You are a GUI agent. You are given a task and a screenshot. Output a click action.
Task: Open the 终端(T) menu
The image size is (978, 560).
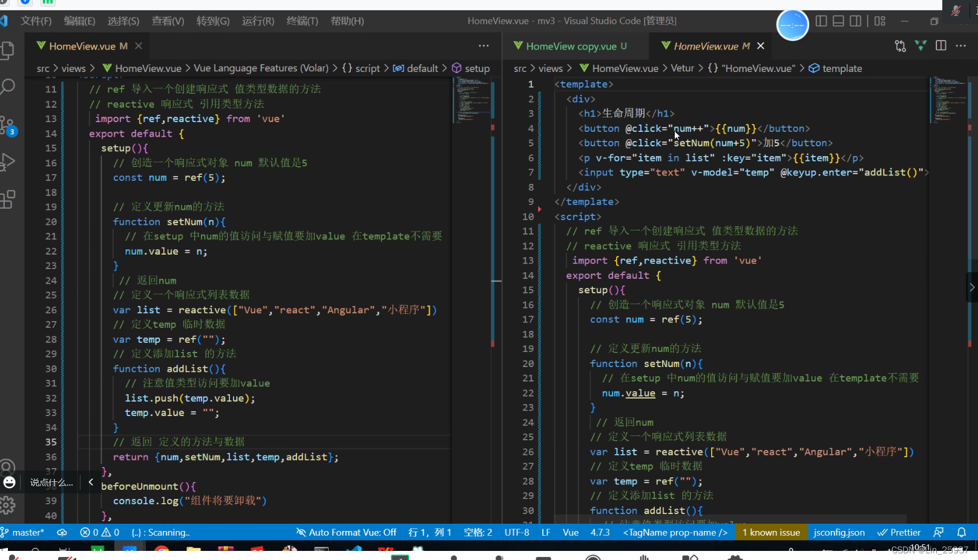[302, 21]
